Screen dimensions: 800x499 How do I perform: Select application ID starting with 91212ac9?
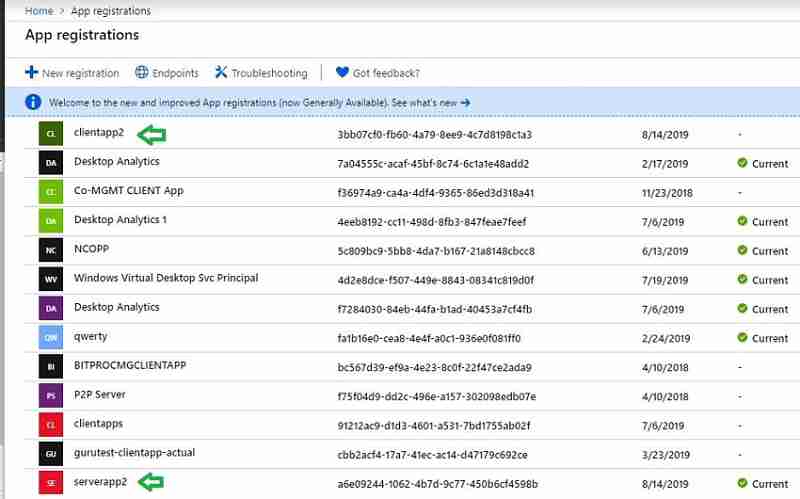click(434, 426)
